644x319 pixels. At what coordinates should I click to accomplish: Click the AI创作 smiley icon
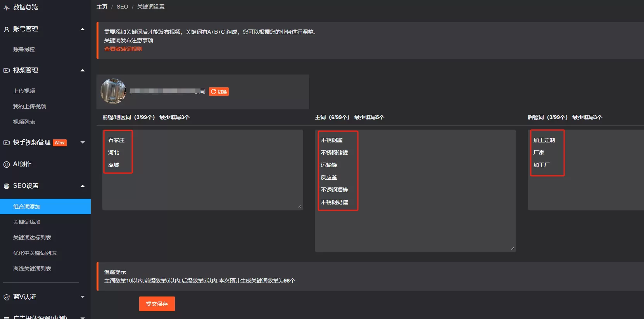click(6, 164)
